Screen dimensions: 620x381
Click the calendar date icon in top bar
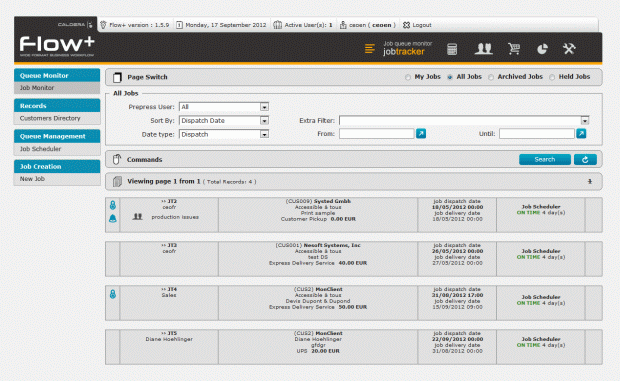pyautogui.click(x=179, y=25)
